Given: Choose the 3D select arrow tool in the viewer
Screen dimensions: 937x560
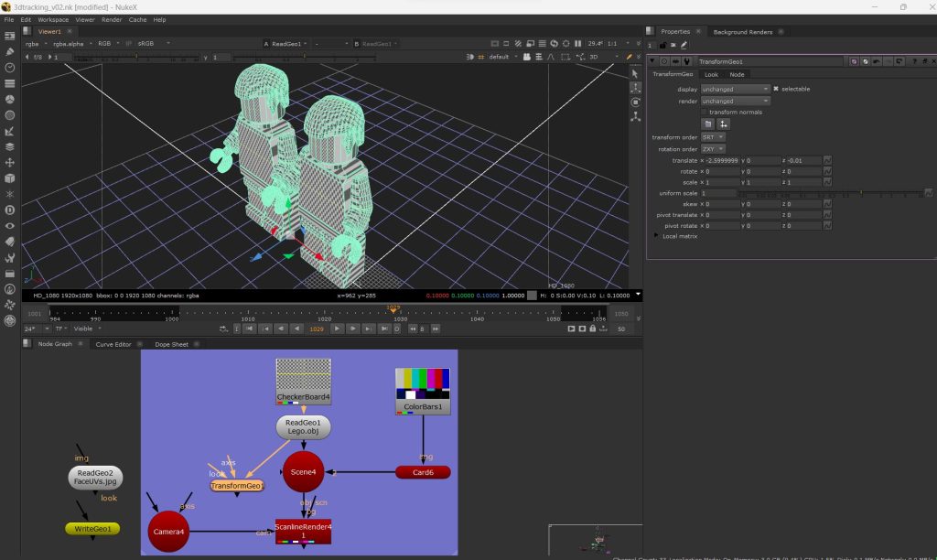Looking at the screenshot, I should point(635,73).
